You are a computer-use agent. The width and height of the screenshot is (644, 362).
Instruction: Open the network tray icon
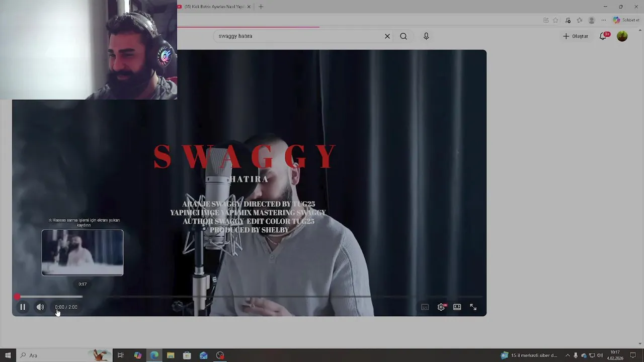pos(592,355)
